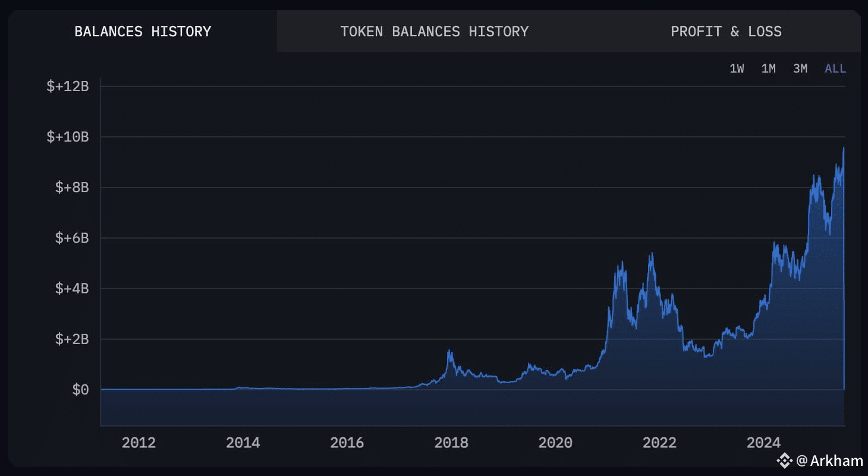Select the 1W time range
The image size is (868, 476).
[737, 68]
